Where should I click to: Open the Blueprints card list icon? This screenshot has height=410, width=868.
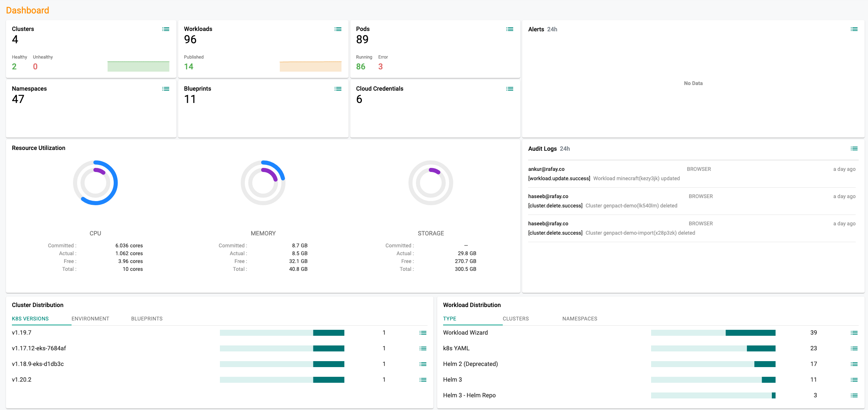[338, 89]
